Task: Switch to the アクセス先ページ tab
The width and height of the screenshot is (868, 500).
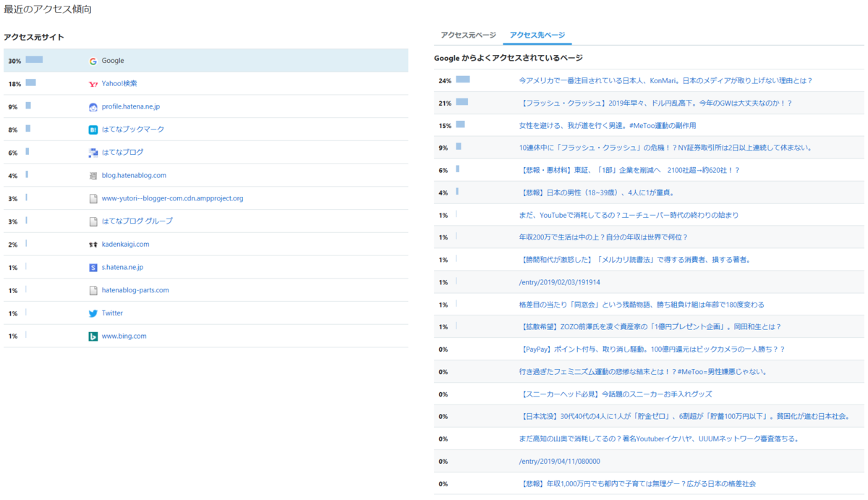Action: [537, 35]
